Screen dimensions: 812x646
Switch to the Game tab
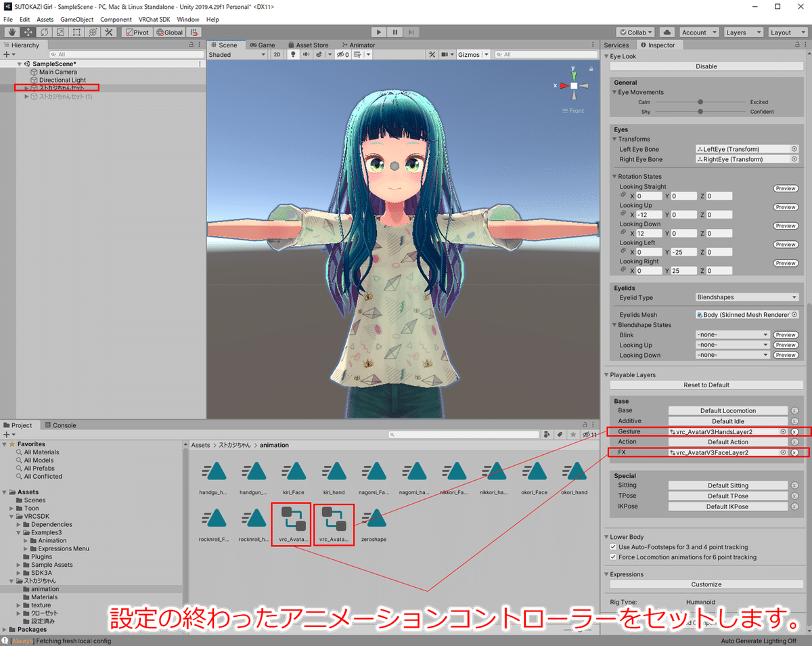click(x=262, y=45)
